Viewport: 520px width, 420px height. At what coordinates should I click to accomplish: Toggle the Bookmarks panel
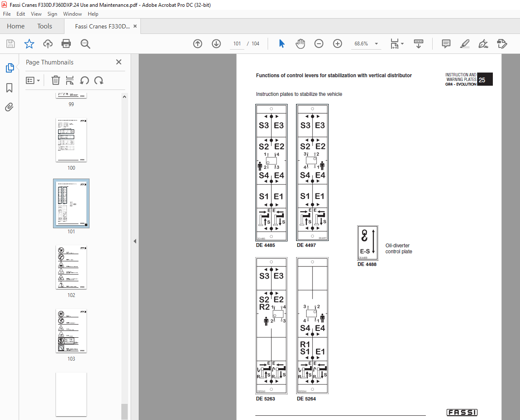pos(9,88)
